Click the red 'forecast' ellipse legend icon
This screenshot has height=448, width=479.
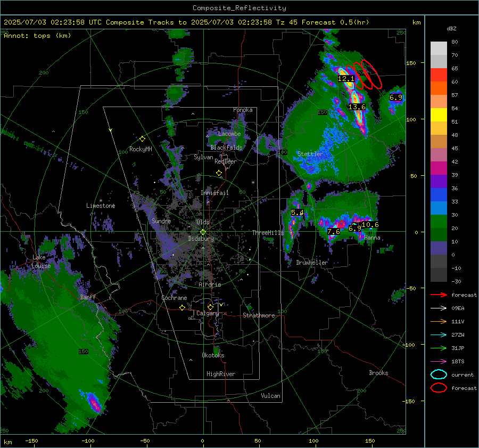(x=439, y=388)
